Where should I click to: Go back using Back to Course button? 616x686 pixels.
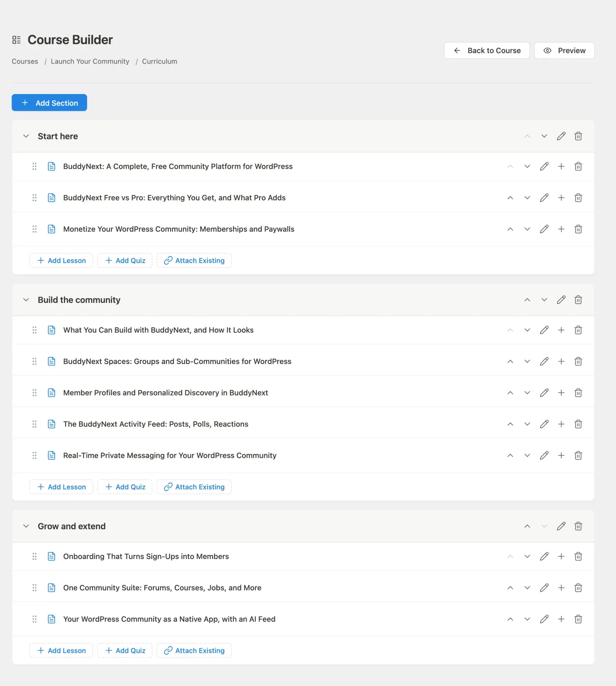(x=487, y=50)
